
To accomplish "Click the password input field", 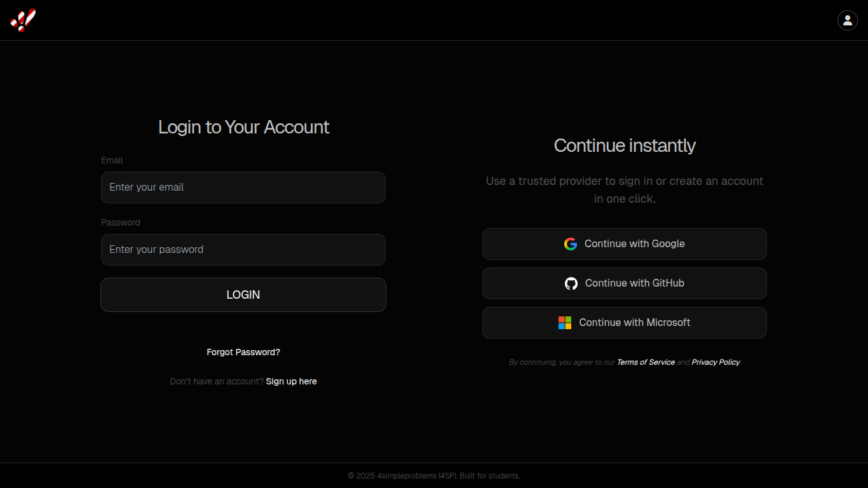I will (243, 250).
